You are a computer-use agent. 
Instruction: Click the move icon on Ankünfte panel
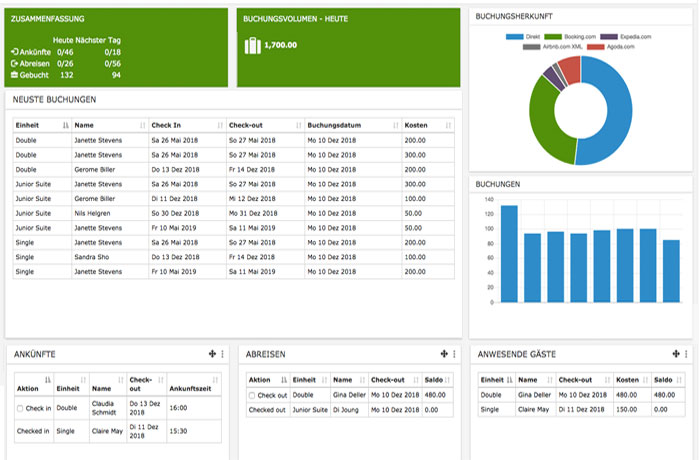coord(212,354)
